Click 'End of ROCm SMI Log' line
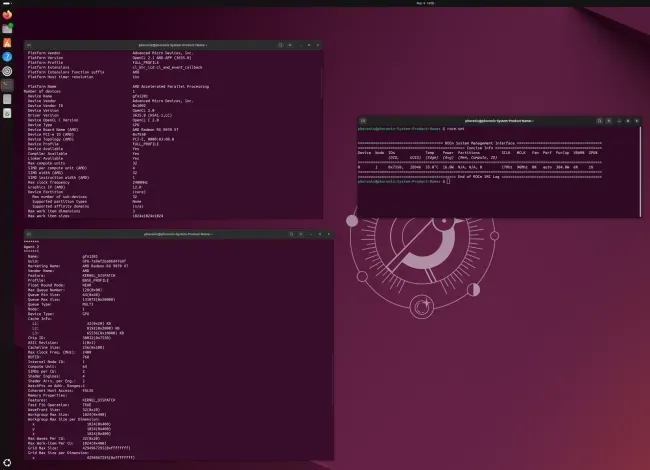 478,177
